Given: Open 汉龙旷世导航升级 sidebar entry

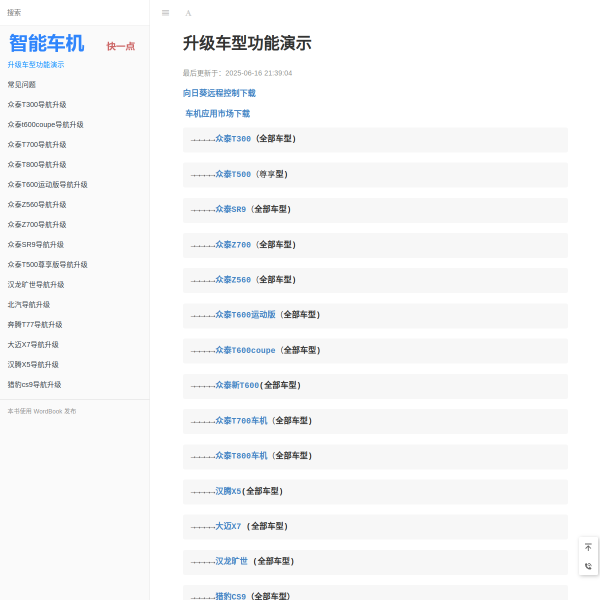Looking at the screenshot, I should pos(36,284).
